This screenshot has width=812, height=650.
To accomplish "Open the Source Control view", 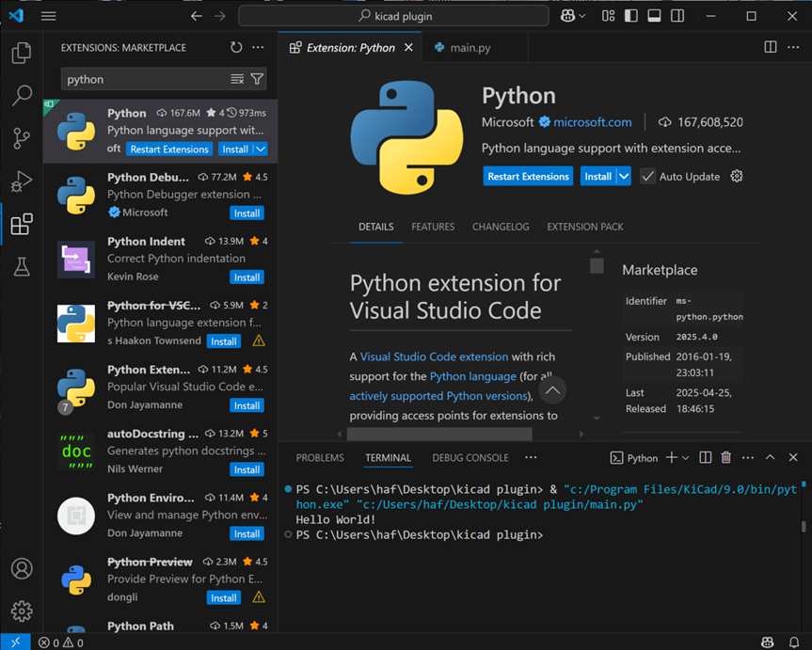I will click(x=22, y=138).
